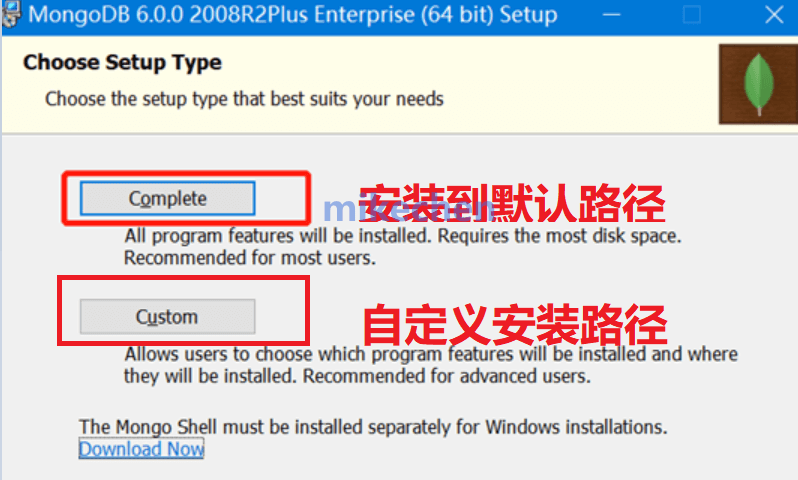Viewport: 798px width, 480px height.
Task: Open the Download Now link
Action: pos(141,449)
